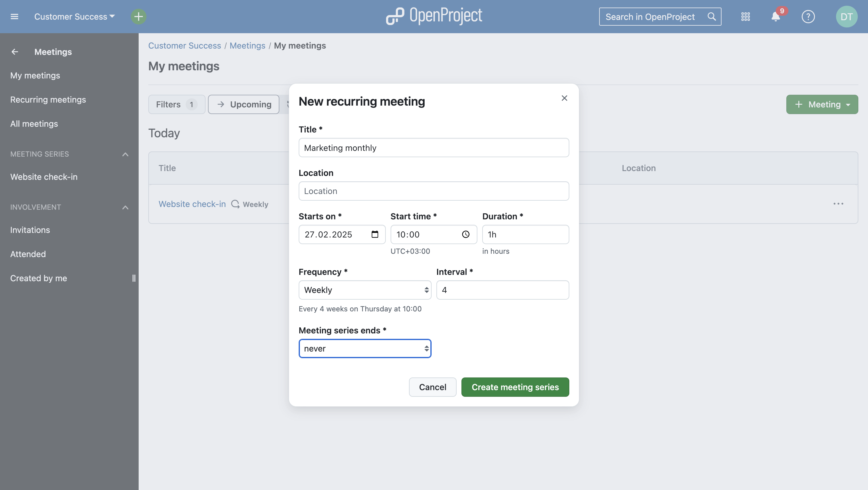Open the clock picker for Start time
Screen dimensions: 868x490
point(466,234)
